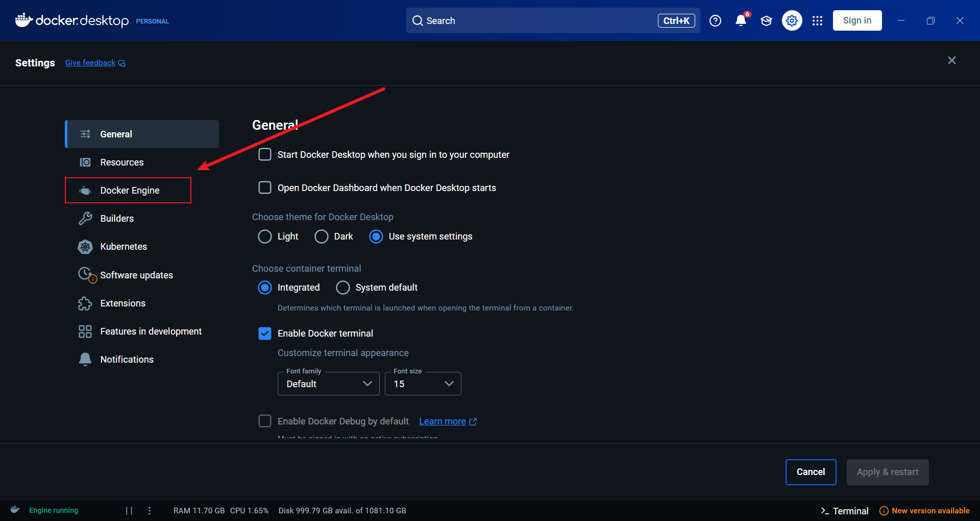This screenshot has width=980, height=521.
Task: Click the Terminal prompt icon
Action: click(825, 511)
